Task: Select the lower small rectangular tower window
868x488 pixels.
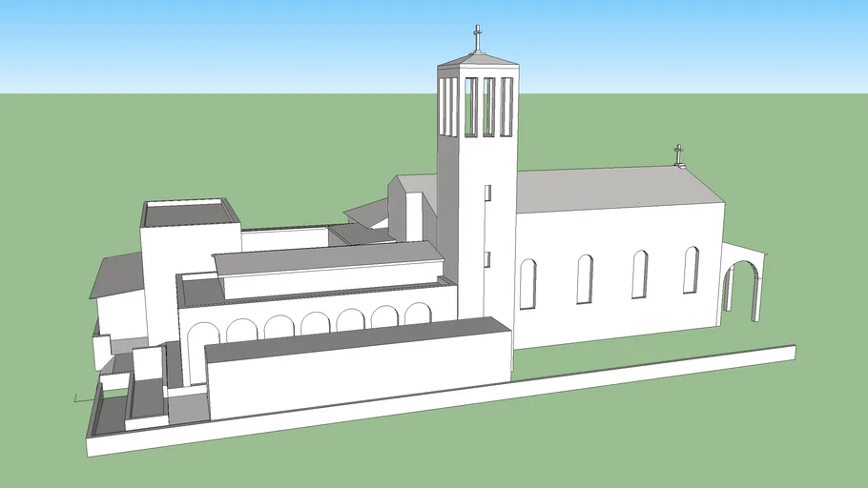Action: (x=486, y=258)
